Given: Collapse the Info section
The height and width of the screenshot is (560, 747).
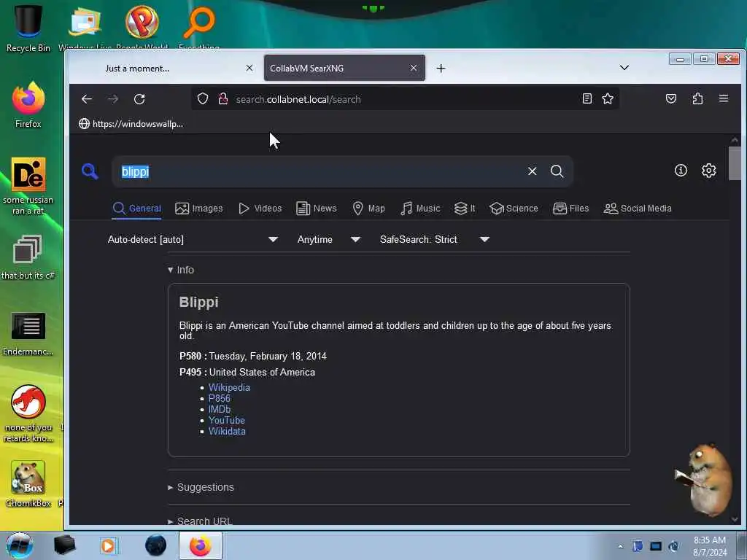Looking at the screenshot, I should 181,270.
